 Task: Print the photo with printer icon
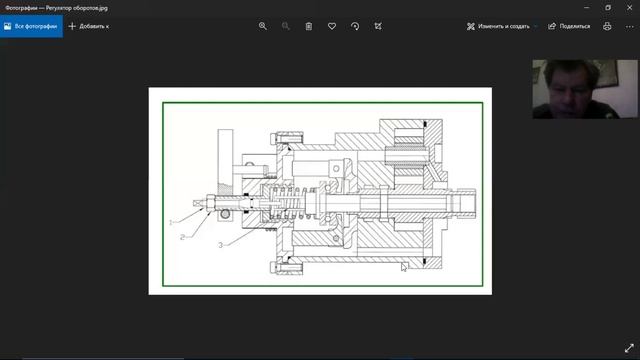607,26
